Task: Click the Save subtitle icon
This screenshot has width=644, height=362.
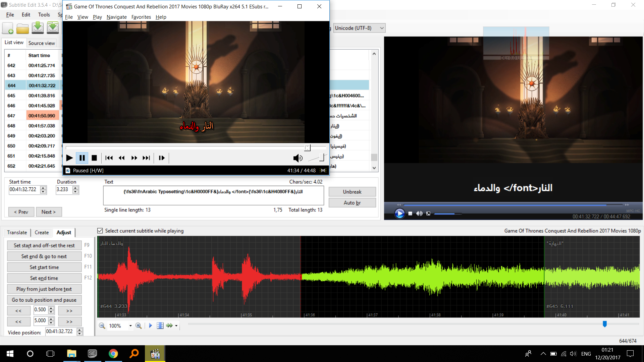Action: pyautogui.click(x=38, y=28)
